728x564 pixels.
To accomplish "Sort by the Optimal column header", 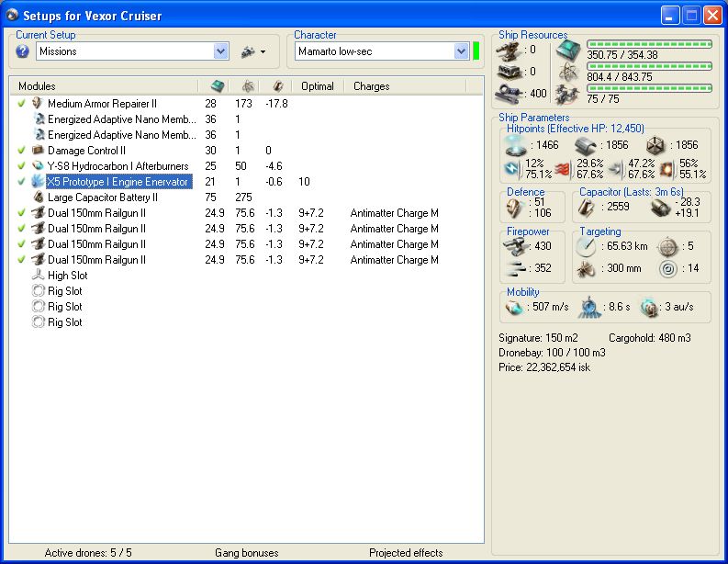I will pyautogui.click(x=318, y=86).
